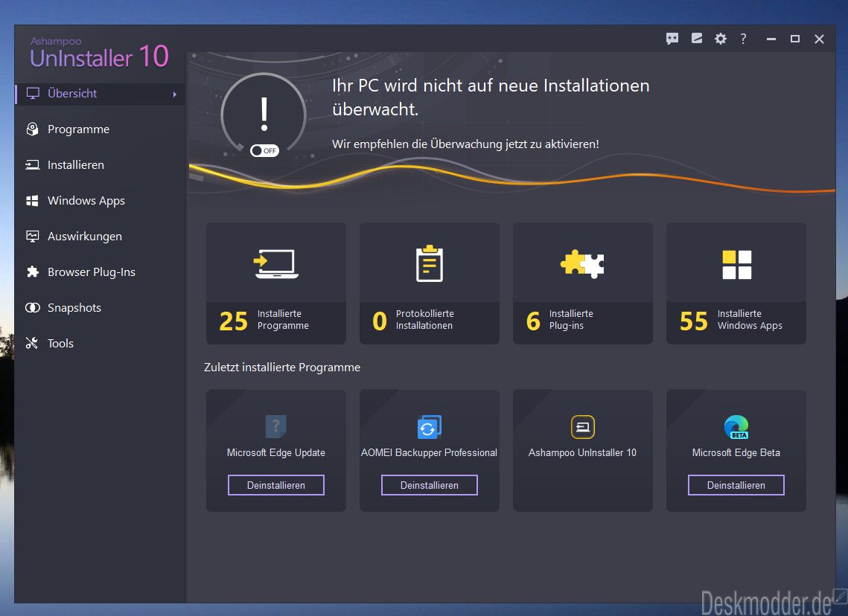Click the Installieren laptop icon in sidebar
The image size is (848, 616).
click(33, 165)
